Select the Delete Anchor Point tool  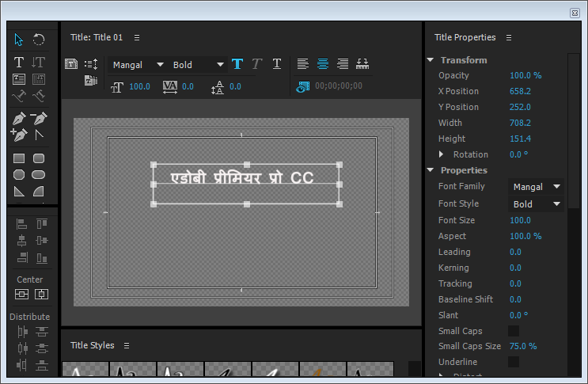(x=39, y=119)
